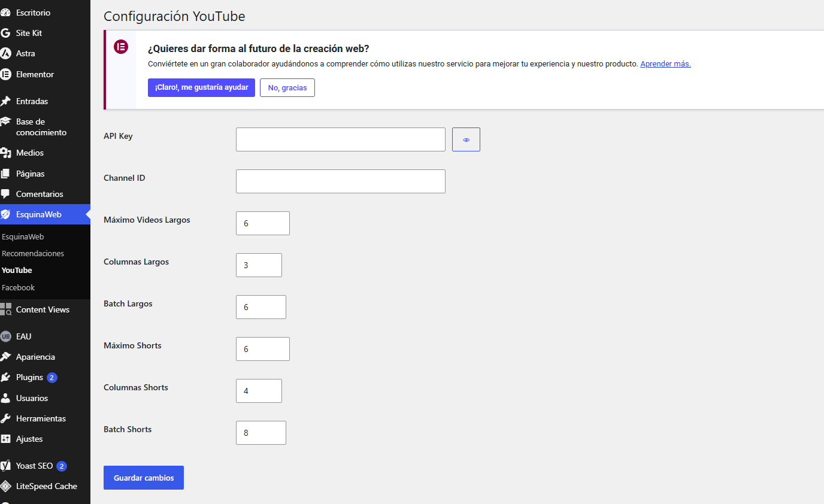824x504 pixels.
Task: Click the Elementor sidebar icon
Action: (5, 74)
